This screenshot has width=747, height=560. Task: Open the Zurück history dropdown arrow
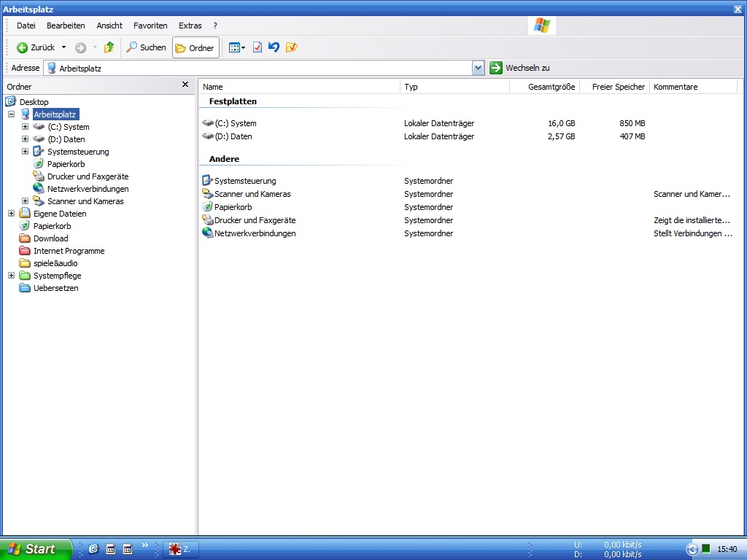(x=64, y=47)
